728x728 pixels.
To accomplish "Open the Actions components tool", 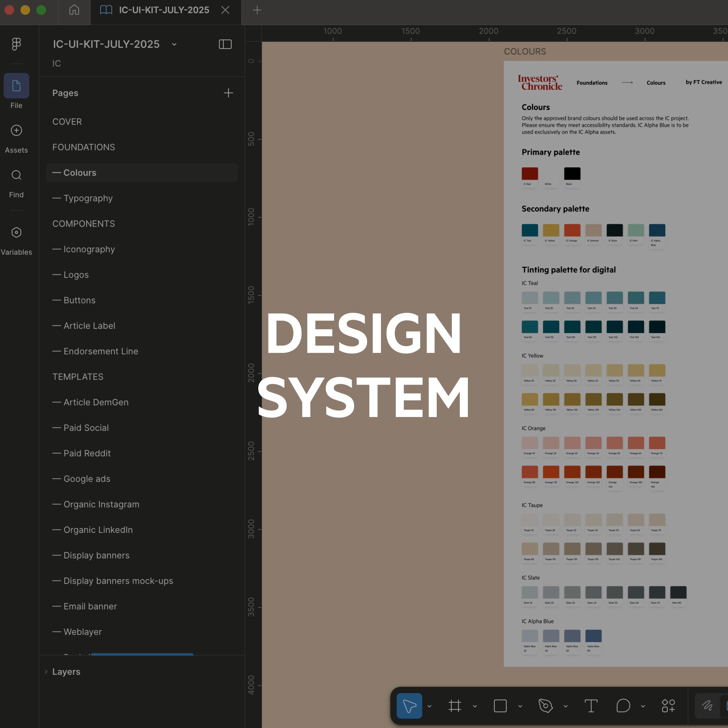I will (x=668, y=706).
